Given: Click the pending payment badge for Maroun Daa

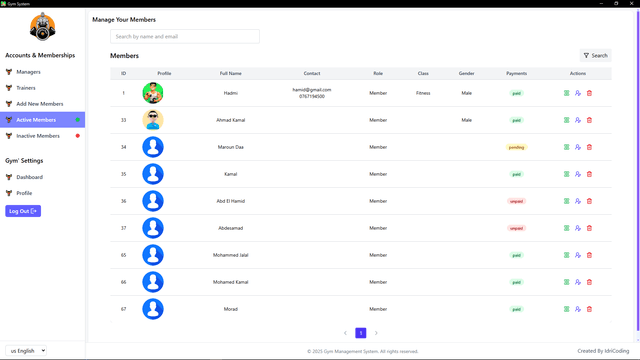Looking at the screenshot, I should 516,147.
